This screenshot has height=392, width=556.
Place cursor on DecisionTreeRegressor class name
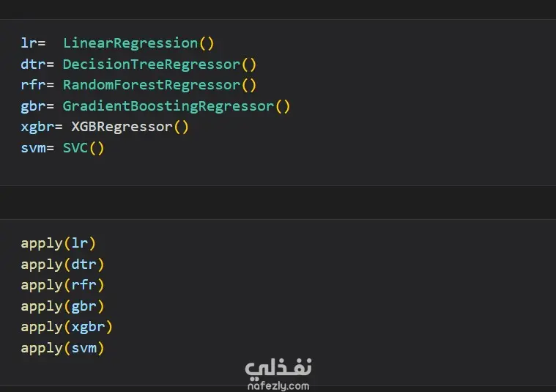tap(151, 64)
